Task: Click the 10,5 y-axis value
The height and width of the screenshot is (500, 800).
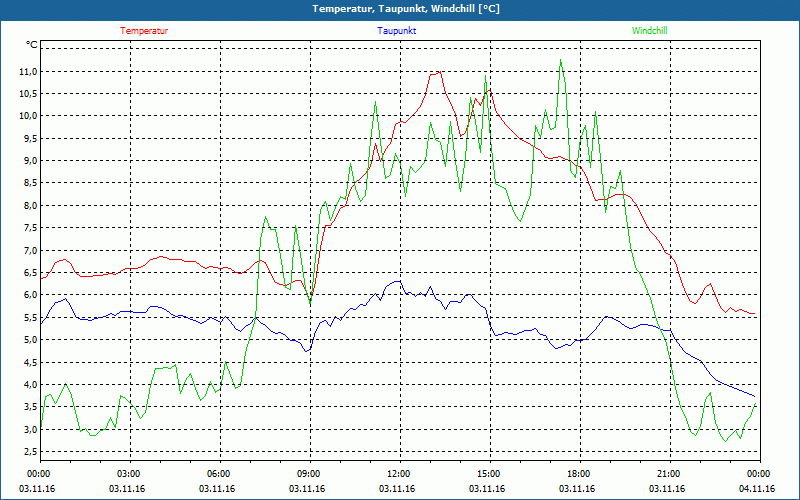Action: (29, 94)
